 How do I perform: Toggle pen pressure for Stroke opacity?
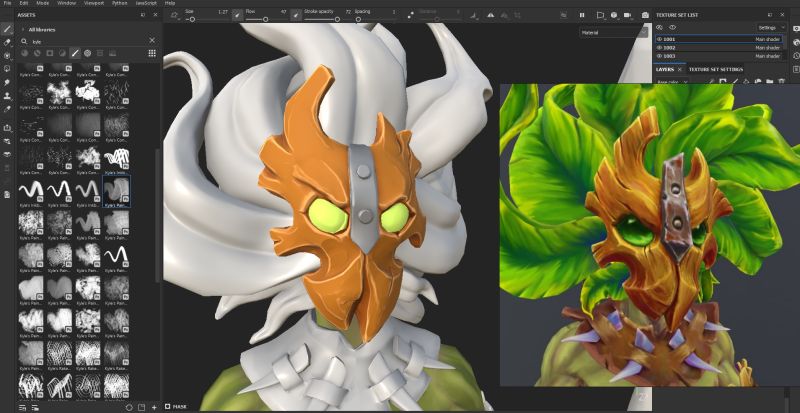(296, 15)
